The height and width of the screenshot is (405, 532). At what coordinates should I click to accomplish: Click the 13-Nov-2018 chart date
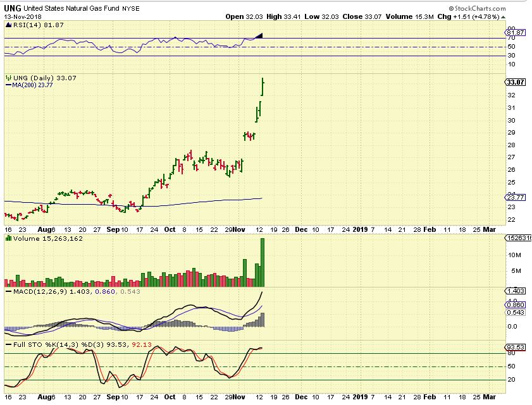(x=23, y=16)
